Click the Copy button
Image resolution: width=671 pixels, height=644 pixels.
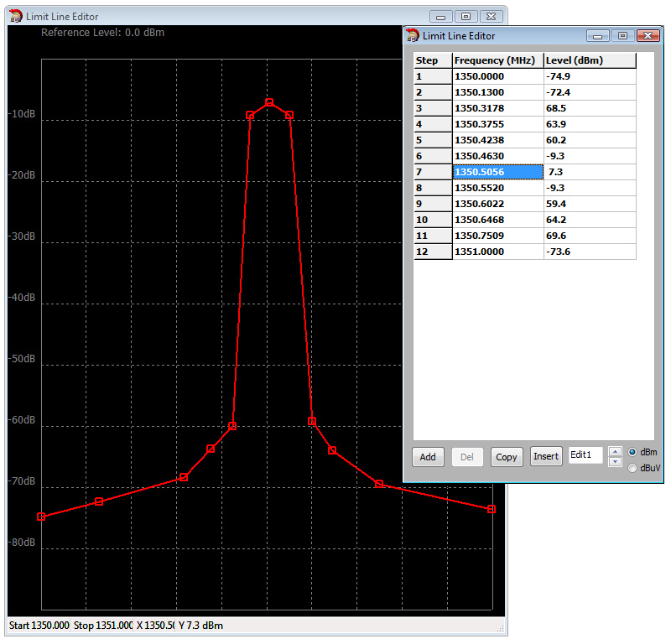pyautogui.click(x=507, y=457)
